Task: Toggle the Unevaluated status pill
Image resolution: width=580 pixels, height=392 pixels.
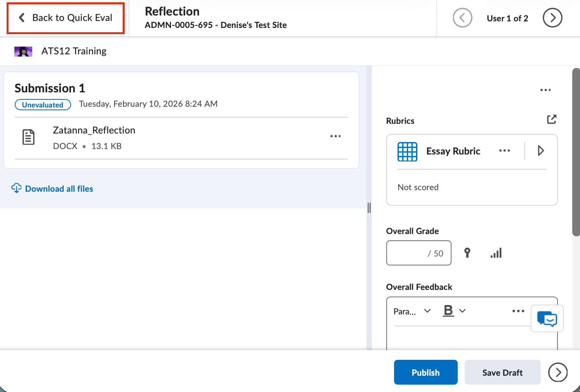Action: [x=43, y=104]
